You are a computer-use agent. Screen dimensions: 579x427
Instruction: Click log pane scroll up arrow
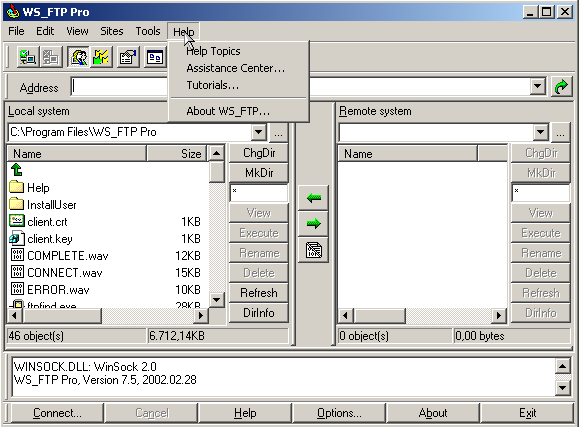pos(562,366)
